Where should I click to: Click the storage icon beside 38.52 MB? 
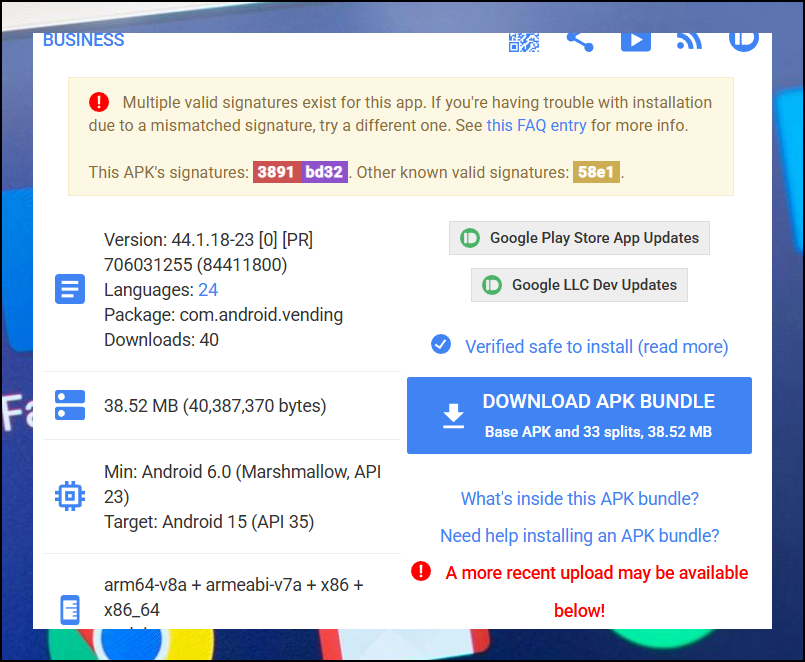pyautogui.click(x=70, y=405)
